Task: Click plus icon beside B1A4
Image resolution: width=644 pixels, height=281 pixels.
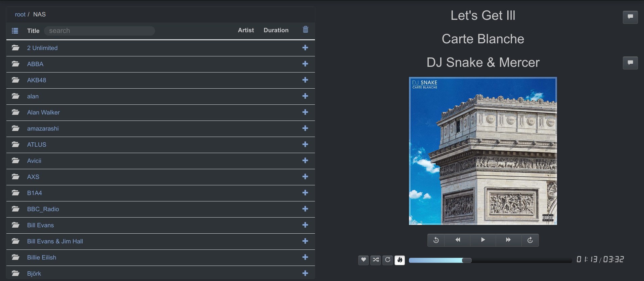Action: pyautogui.click(x=305, y=193)
